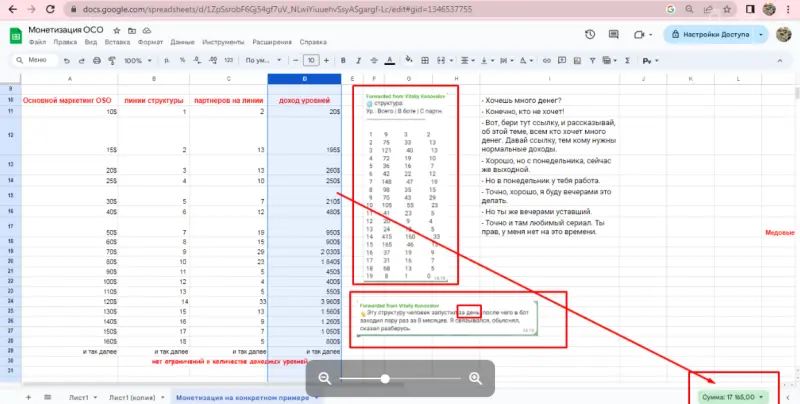The image size is (800, 404).
Task: Click the Google Sheets home logo
Action: click(x=16, y=35)
